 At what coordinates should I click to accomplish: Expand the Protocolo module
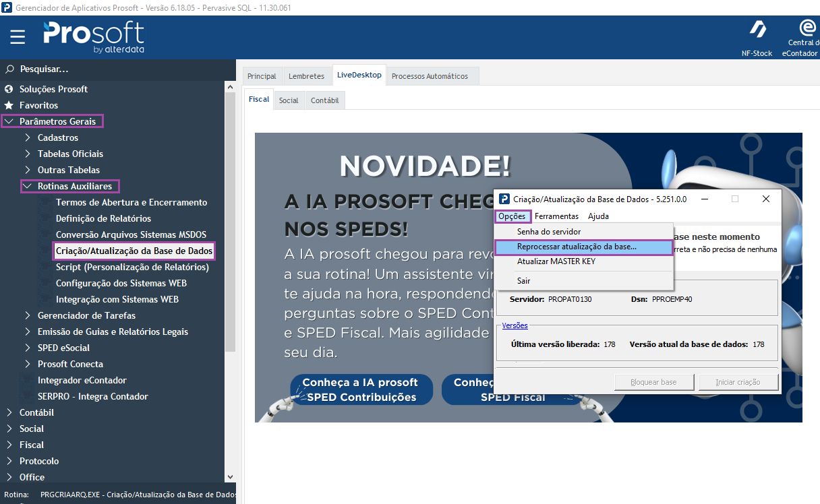point(9,461)
